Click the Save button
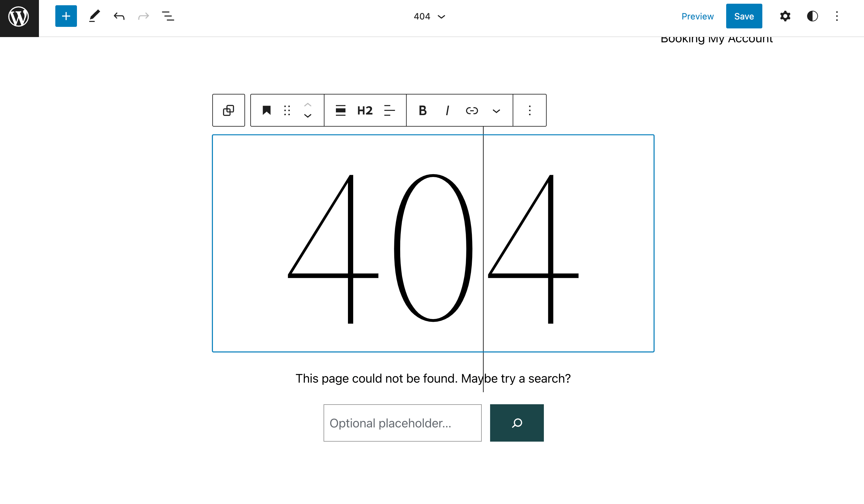Viewport: 864px width, 504px height. 744,16
